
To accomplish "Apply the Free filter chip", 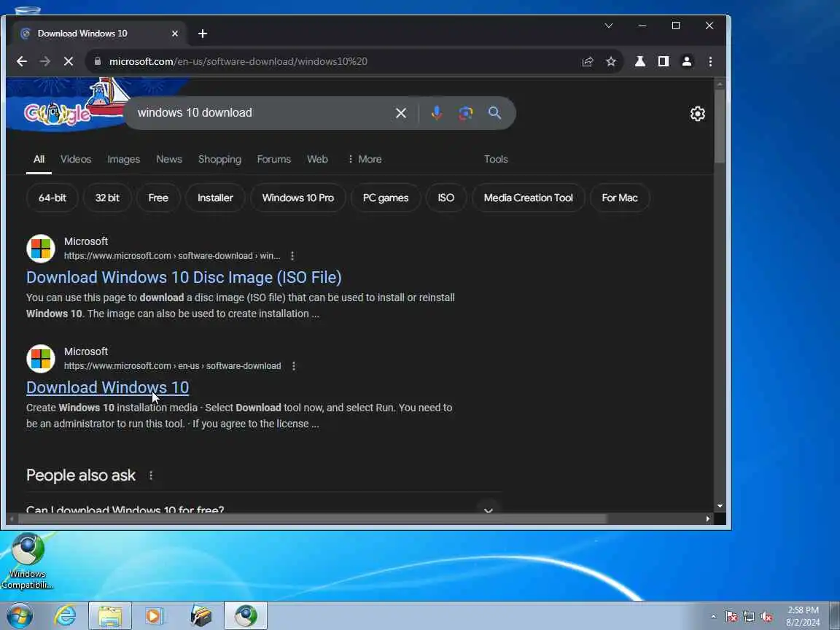I will pyautogui.click(x=158, y=198).
